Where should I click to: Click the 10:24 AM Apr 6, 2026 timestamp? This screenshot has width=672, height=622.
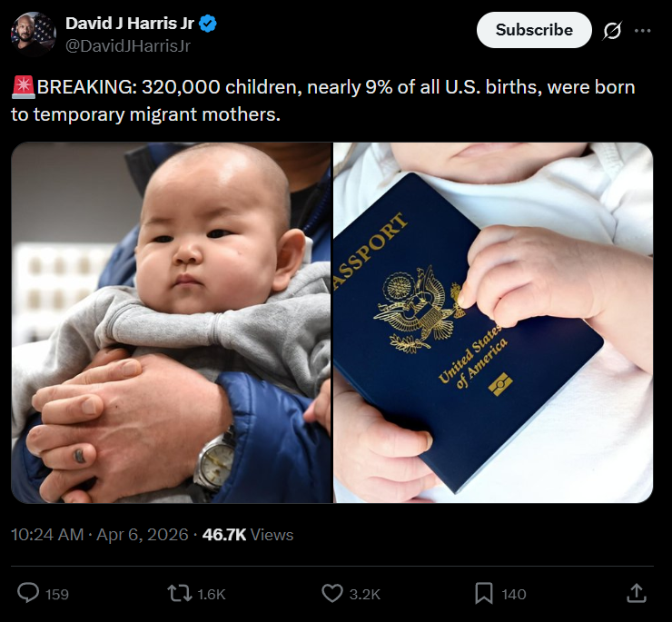click(x=99, y=535)
